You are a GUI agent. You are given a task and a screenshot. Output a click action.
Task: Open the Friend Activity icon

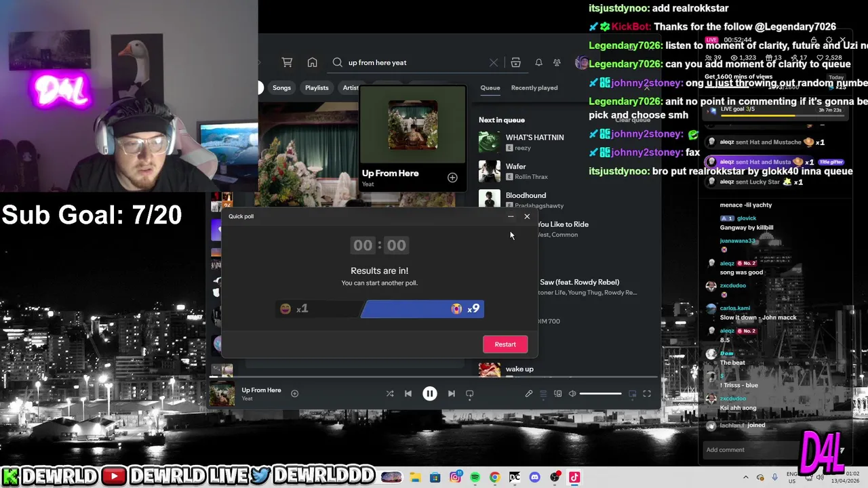557,62
